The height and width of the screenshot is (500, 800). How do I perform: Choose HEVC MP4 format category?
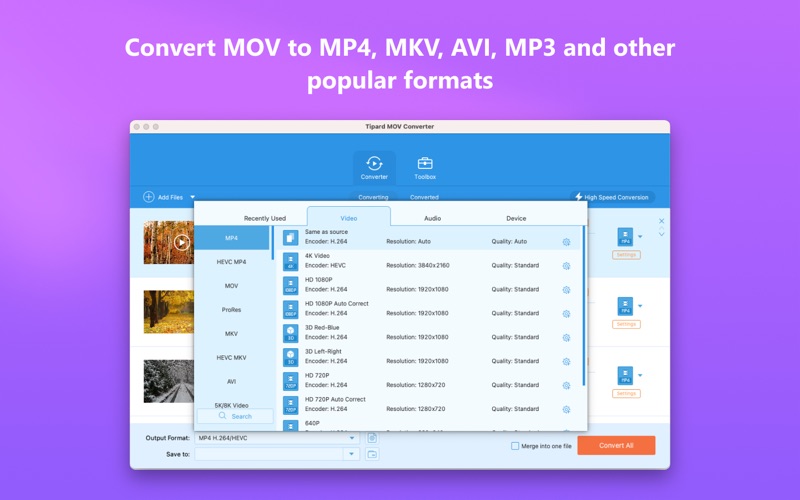coord(232,262)
